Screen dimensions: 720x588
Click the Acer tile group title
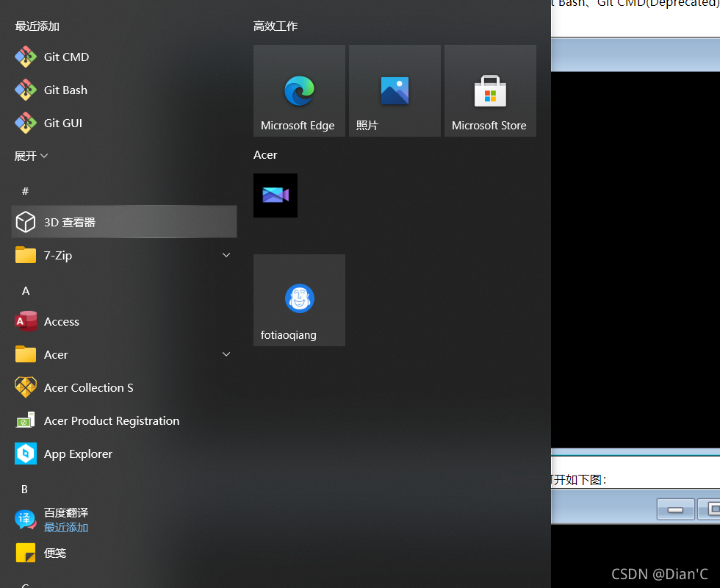pyautogui.click(x=265, y=155)
